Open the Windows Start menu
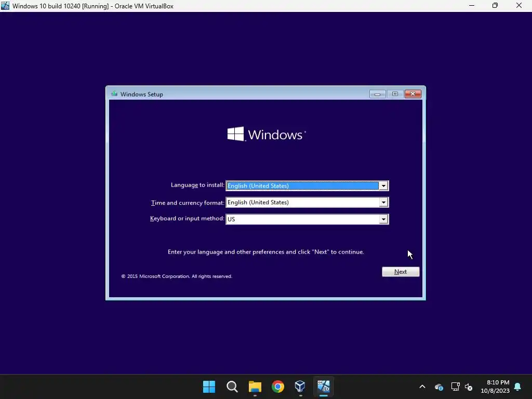Viewport: 532px width, 399px height. (209, 387)
